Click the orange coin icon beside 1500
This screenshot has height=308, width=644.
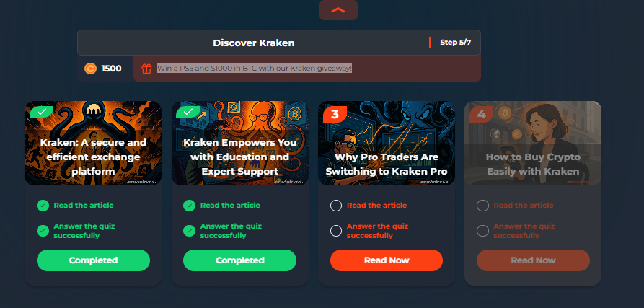click(x=90, y=69)
